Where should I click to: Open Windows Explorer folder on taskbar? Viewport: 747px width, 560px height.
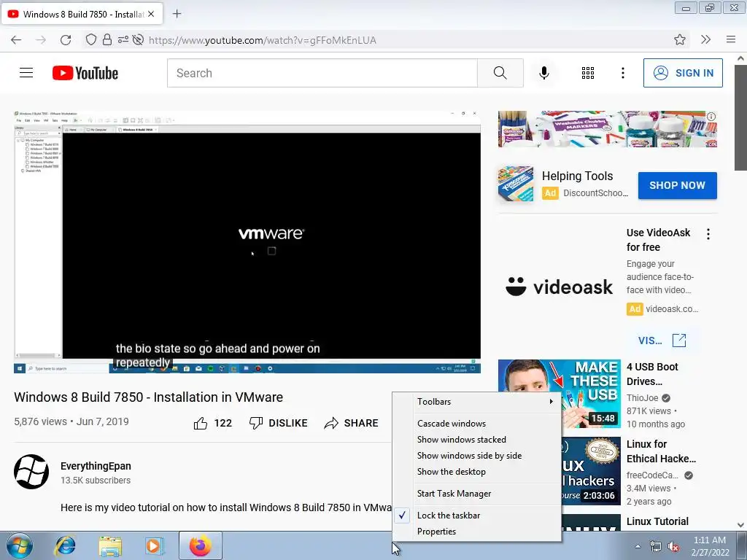point(110,545)
